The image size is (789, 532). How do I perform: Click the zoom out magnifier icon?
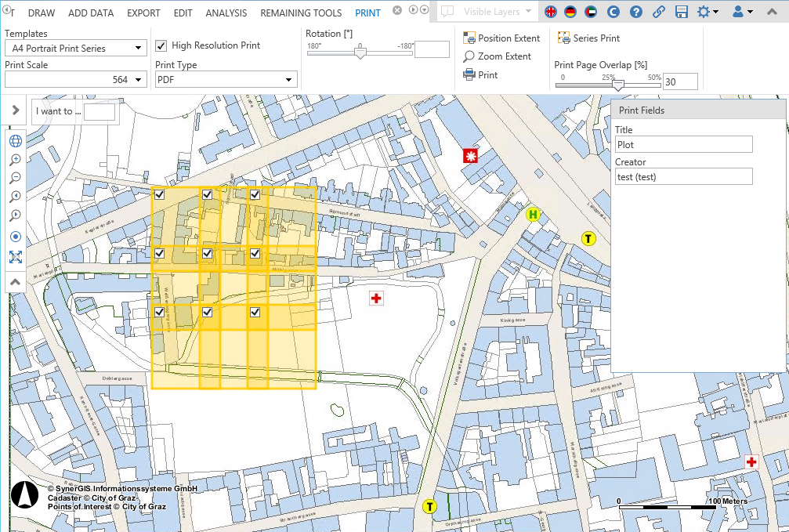15,179
